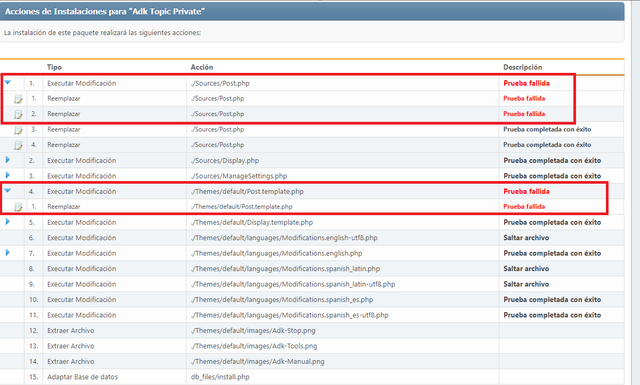Image resolution: width=640 pixels, height=385 pixels.
Task: Expand the Display.template.php modification row
Action: tap(7, 222)
